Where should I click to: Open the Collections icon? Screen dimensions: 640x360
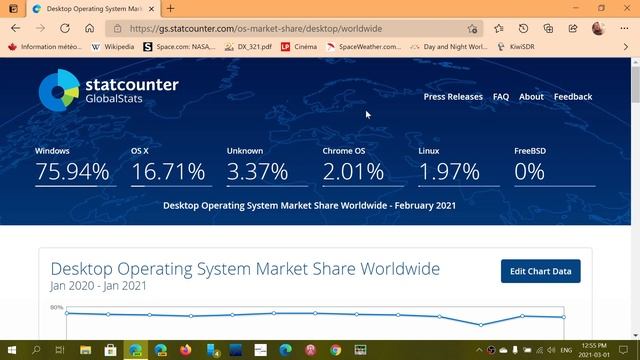point(548,28)
